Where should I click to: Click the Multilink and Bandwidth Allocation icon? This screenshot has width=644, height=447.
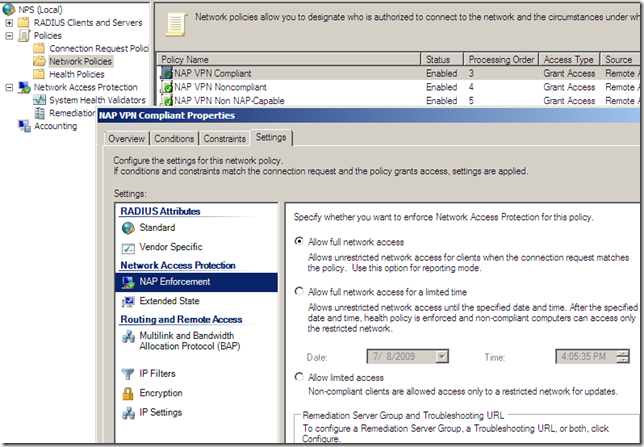tap(128, 337)
